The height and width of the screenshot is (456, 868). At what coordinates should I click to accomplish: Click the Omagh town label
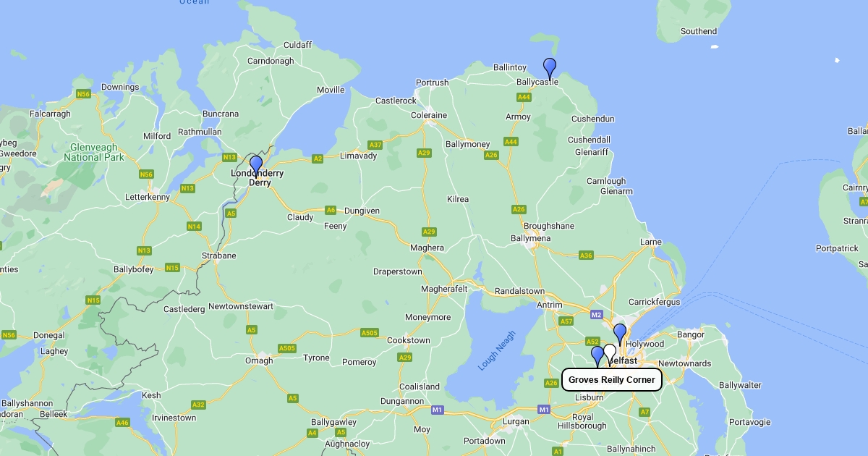click(259, 360)
